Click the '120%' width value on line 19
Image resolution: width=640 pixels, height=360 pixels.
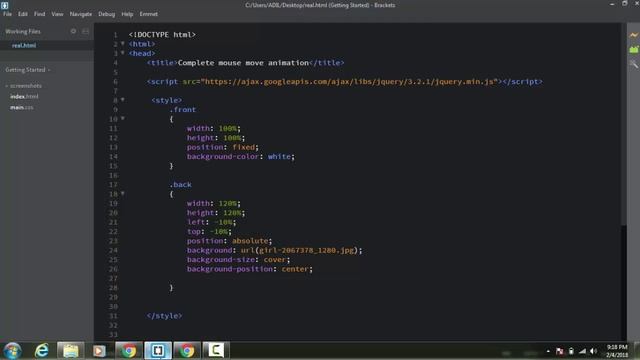[x=228, y=203]
